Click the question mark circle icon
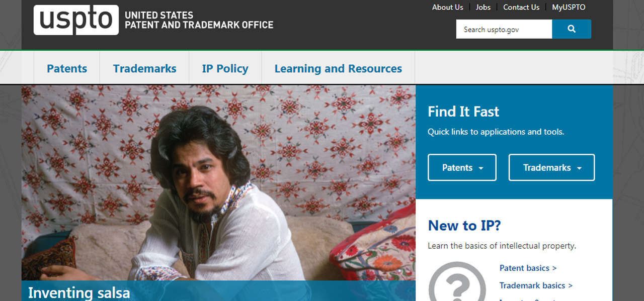The width and height of the screenshot is (644, 301). click(x=457, y=282)
